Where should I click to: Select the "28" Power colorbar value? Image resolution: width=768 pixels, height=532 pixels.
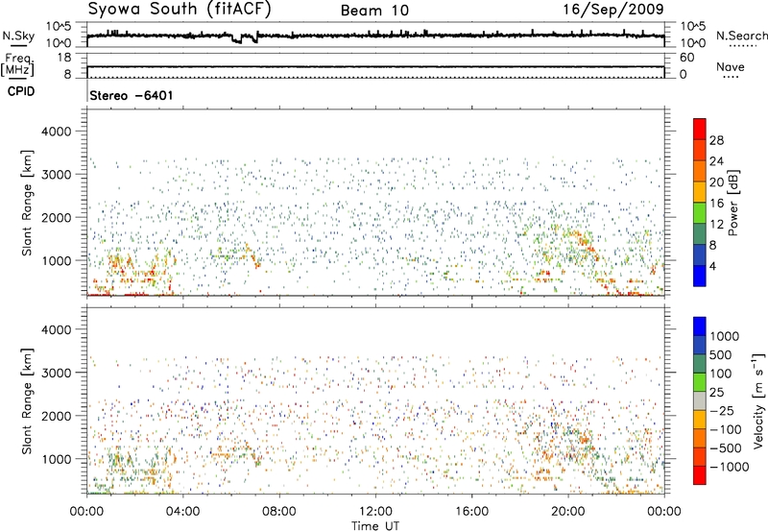click(716, 140)
